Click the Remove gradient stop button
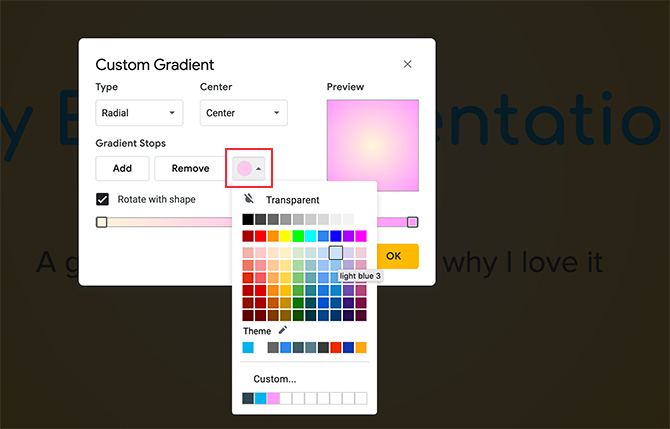 tap(190, 168)
